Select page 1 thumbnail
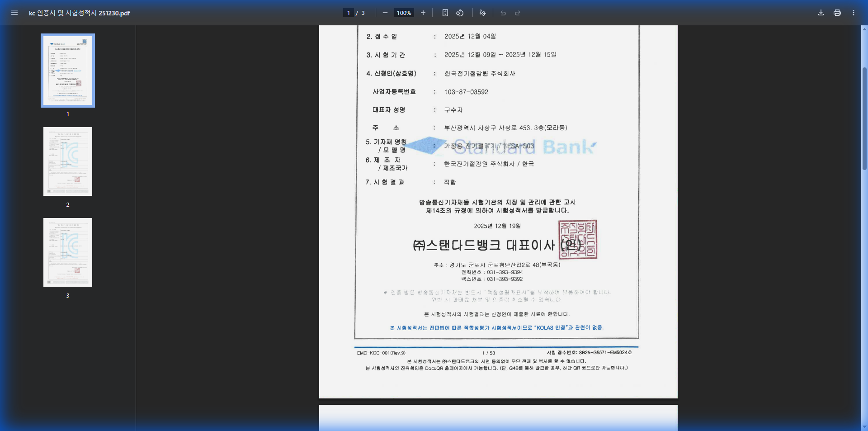 point(68,71)
